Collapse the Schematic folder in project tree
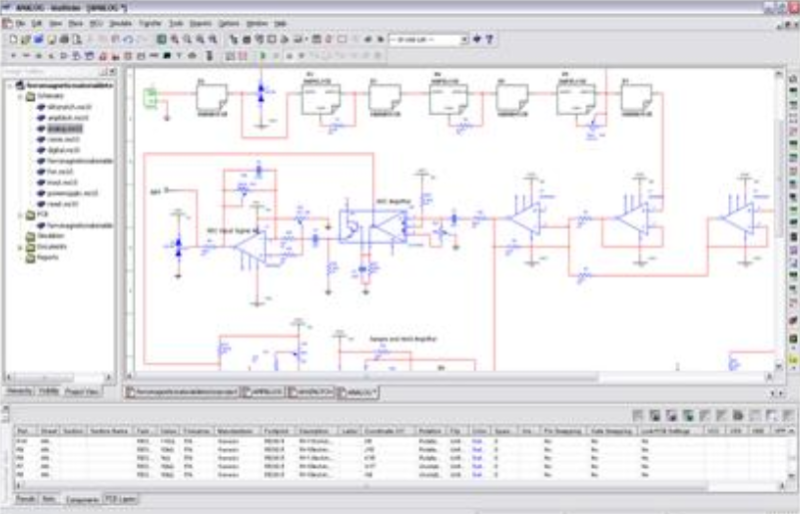This screenshot has height=514, width=800. coord(20,96)
